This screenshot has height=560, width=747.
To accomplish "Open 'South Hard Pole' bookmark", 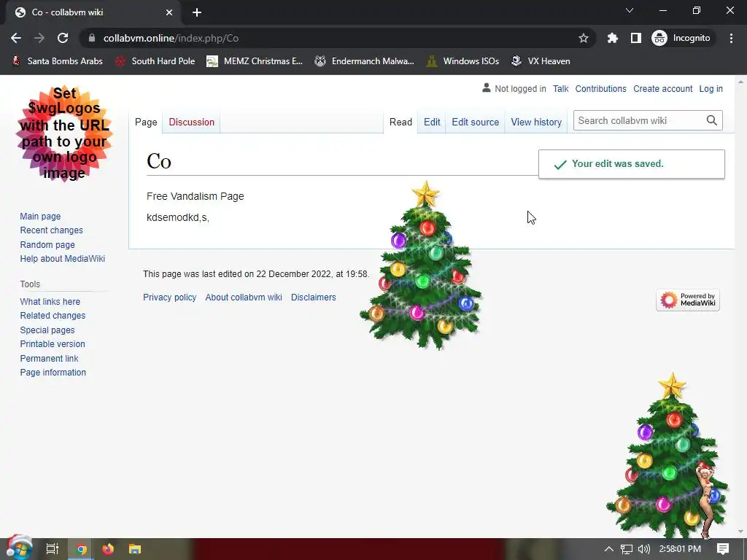I will pos(155,61).
